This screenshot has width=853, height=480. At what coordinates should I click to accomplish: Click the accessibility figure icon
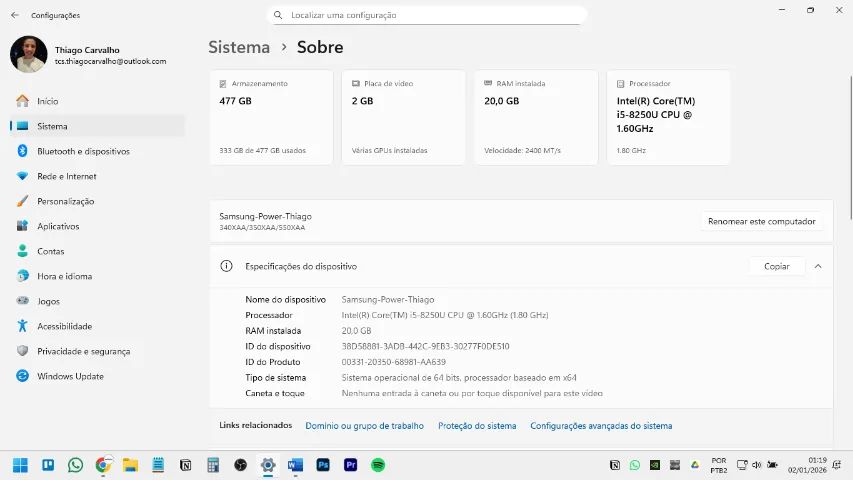point(22,326)
